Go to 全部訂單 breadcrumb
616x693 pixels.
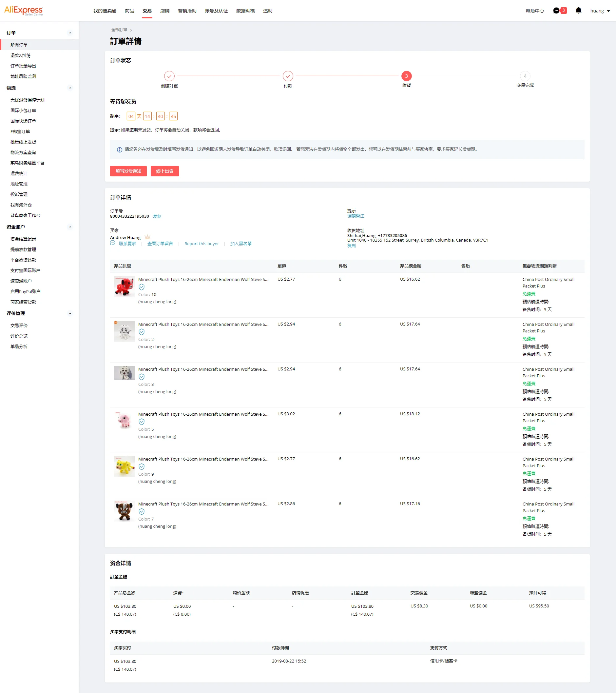point(119,30)
